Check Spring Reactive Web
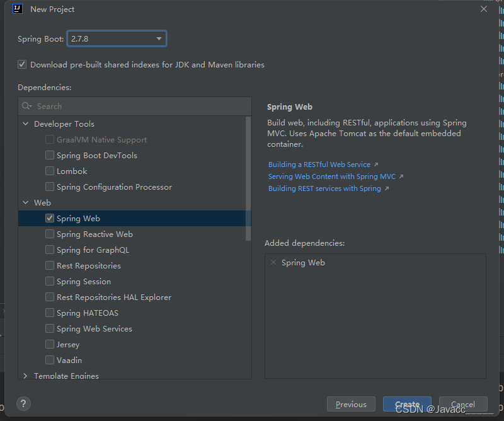The width and height of the screenshot is (504, 421). click(x=50, y=234)
